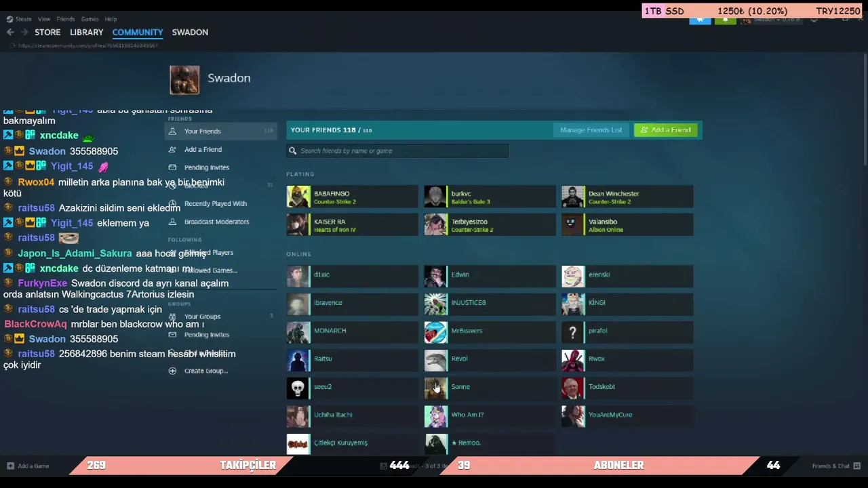This screenshot has width=868, height=488.
Task: Open Broadcast Moderators
Action: tap(216, 222)
